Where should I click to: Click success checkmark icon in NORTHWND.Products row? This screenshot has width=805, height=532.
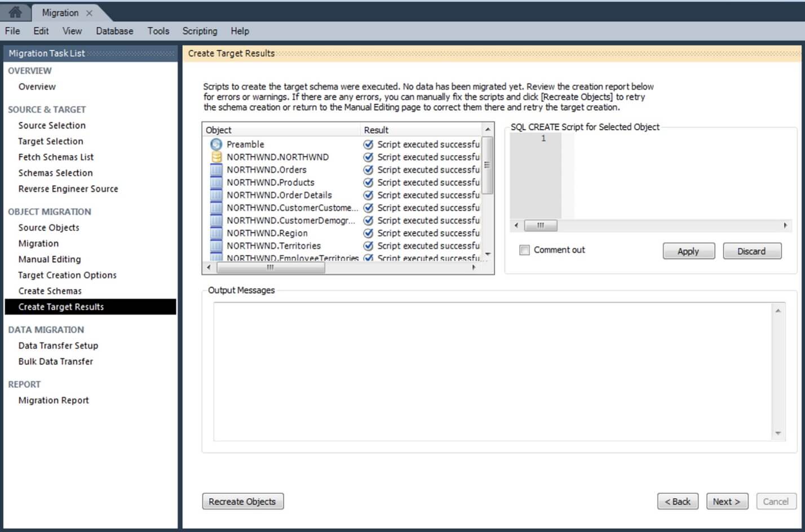pyautogui.click(x=368, y=182)
